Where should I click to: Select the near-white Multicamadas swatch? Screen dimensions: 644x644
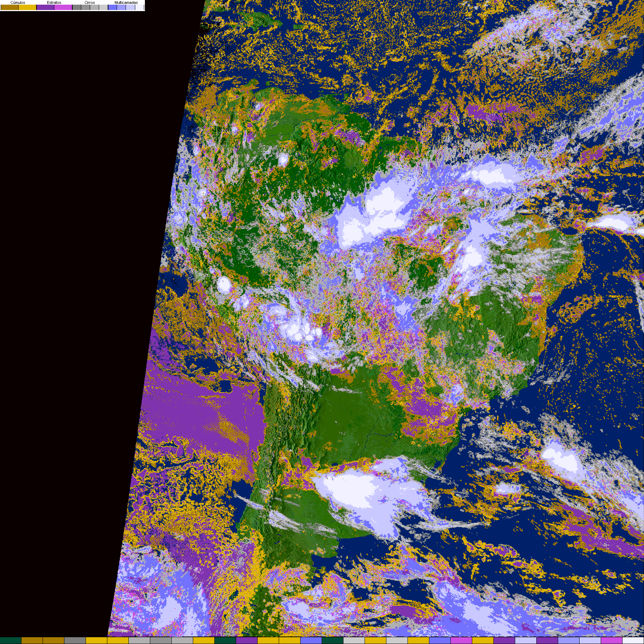139,7
